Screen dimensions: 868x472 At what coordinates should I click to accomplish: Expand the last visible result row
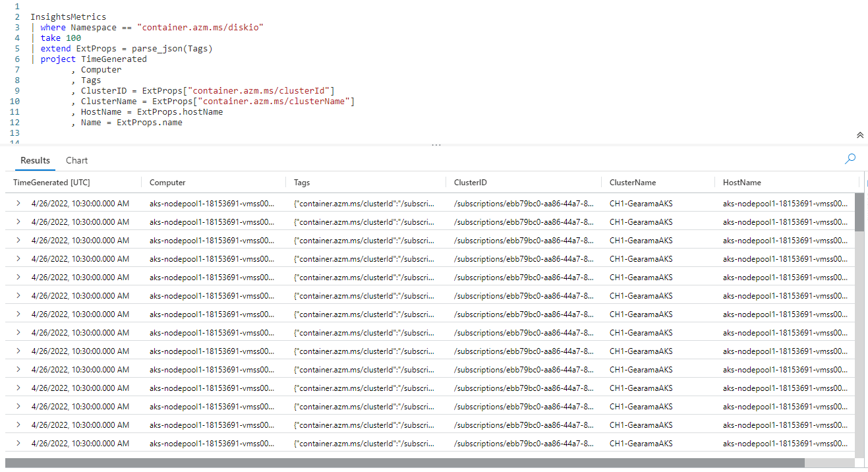coord(17,443)
